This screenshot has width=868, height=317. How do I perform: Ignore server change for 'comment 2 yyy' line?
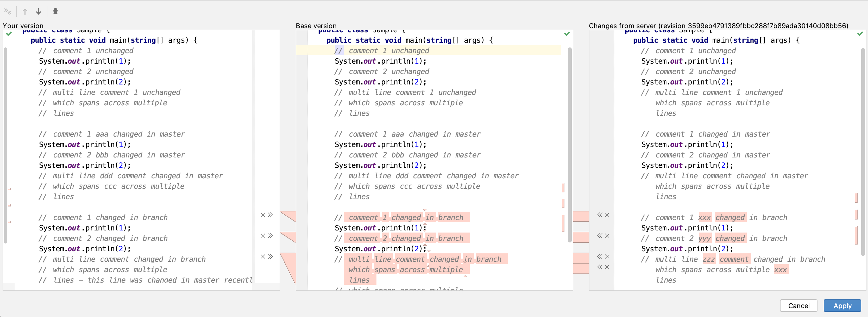pyautogui.click(x=607, y=236)
